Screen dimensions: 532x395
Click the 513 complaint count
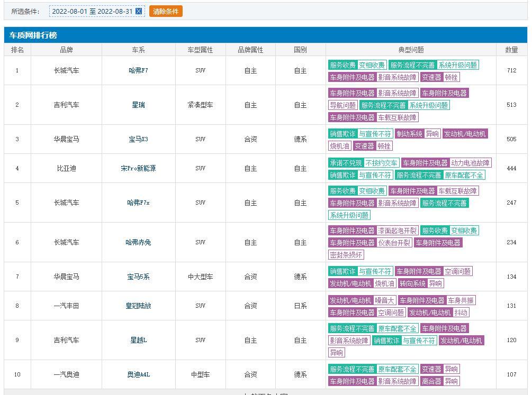511,105
